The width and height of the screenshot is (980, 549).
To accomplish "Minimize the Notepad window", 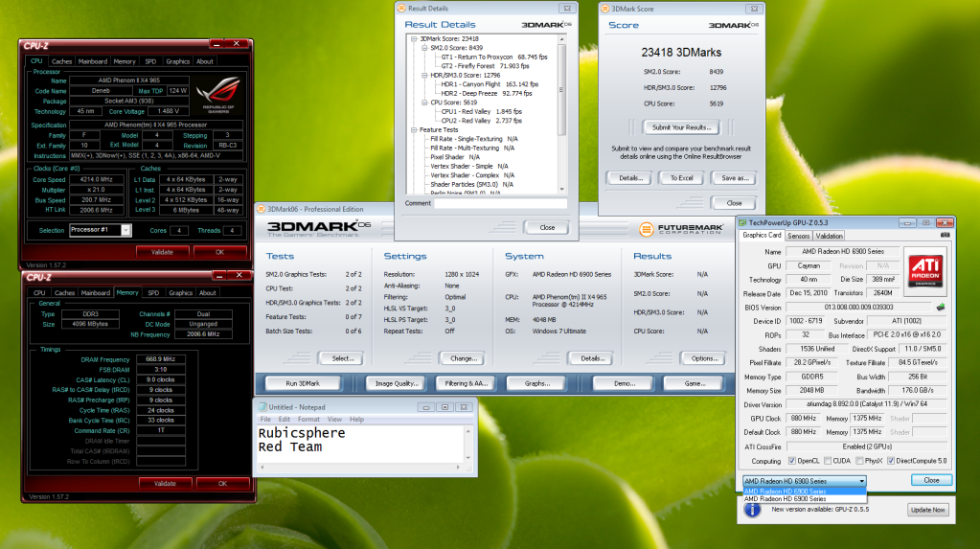I will point(425,407).
